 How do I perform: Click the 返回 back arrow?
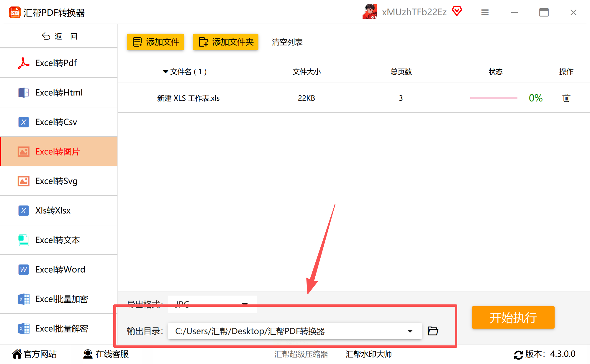(x=46, y=36)
